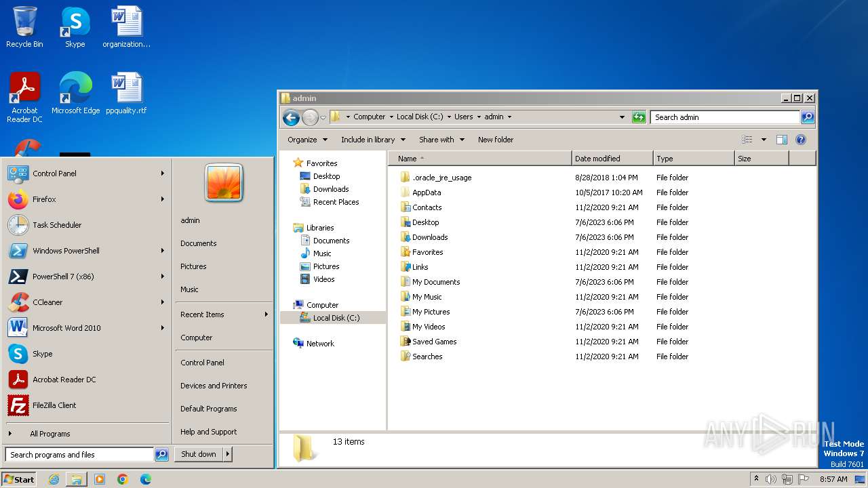868x488 pixels.
Task: Sort by Date modified column header
Action: pyautogui.click(x=612, y=159)
